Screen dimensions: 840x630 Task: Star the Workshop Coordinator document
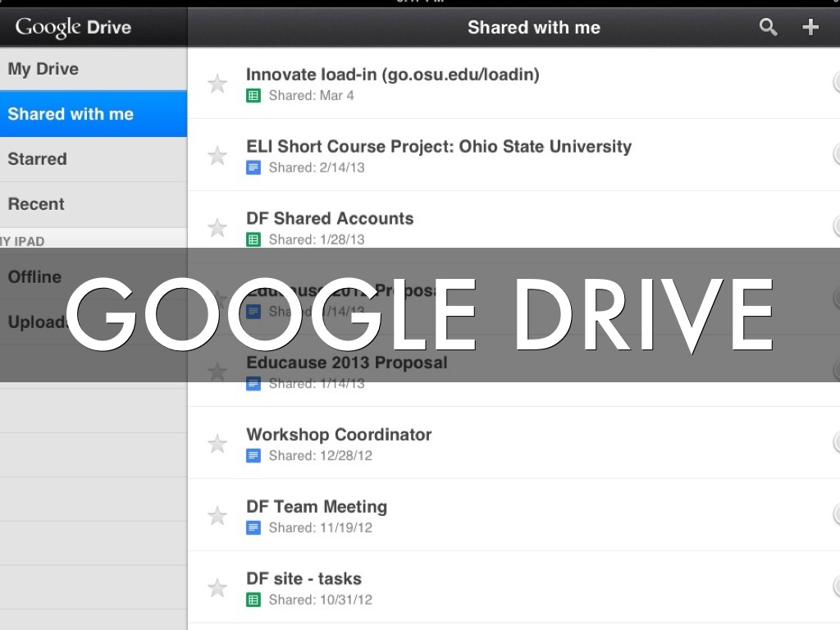point(217,444)
